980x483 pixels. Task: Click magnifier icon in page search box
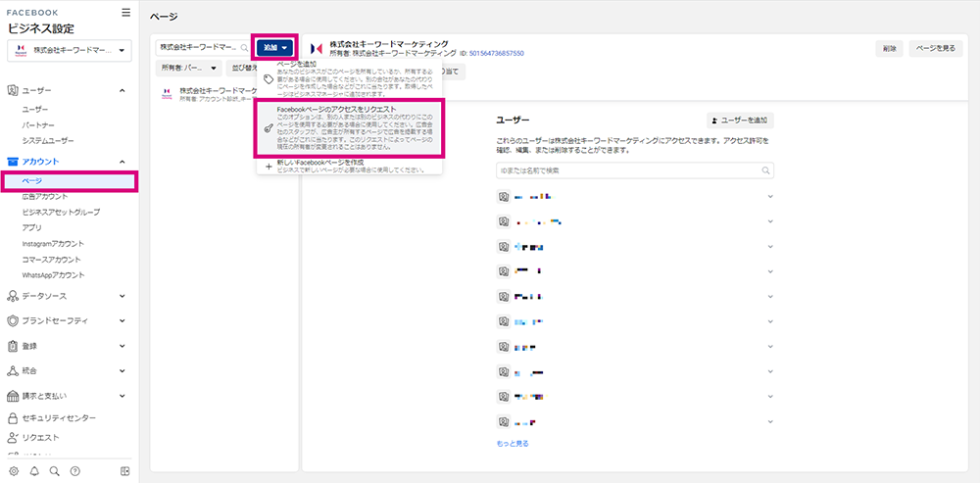244,47
